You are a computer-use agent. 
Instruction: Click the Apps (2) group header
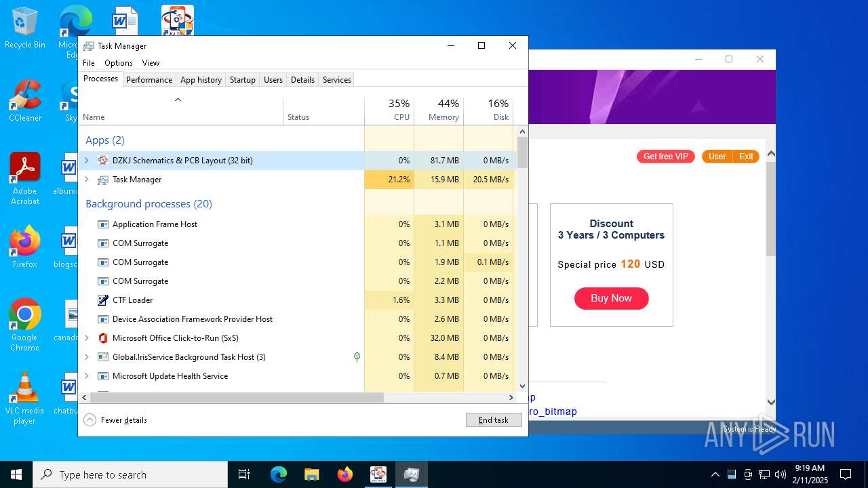tap(105, 140)
